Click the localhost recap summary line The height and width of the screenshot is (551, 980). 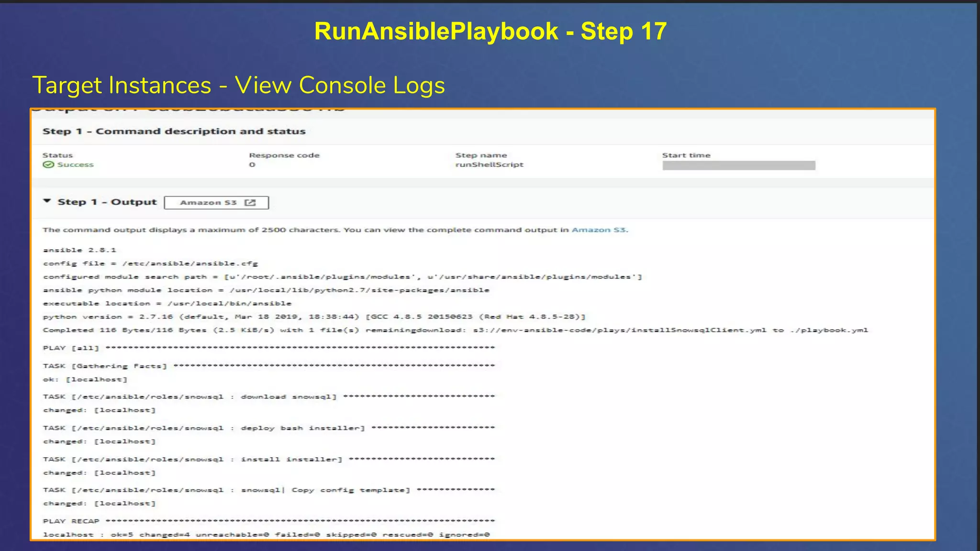click(x=267, y=535)
